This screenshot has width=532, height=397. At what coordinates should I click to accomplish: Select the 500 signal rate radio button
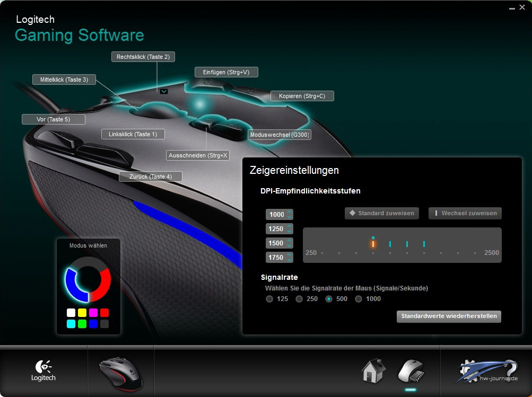[x=329, y=299]
